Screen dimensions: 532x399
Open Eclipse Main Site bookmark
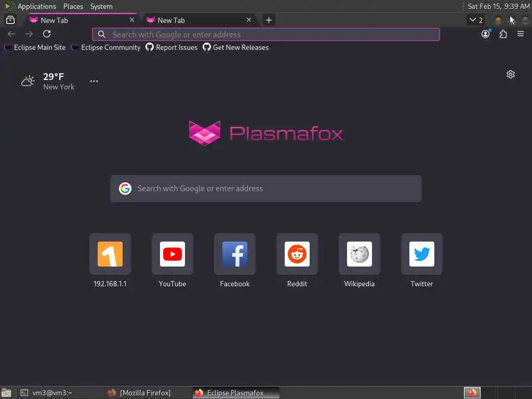(35, 47)
